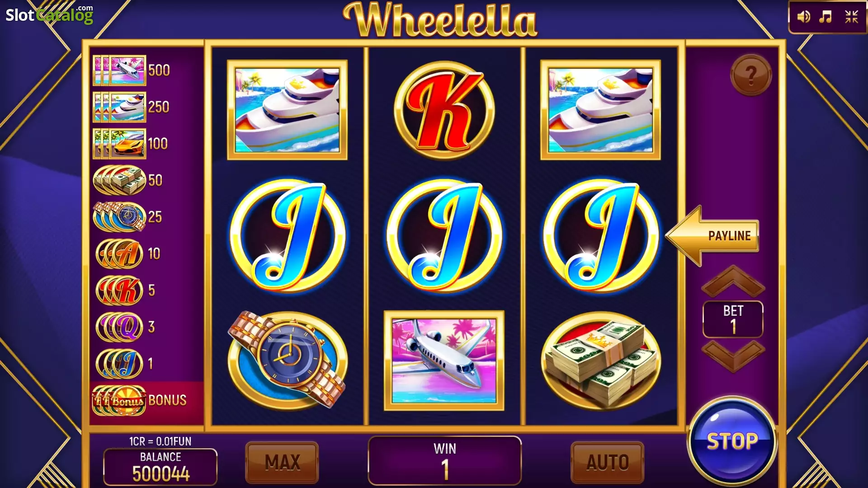The image size is (868, 488).
Task: Click the cash stack 50 paytable entry
Action: pyautogui.click(x=128, y=180)
